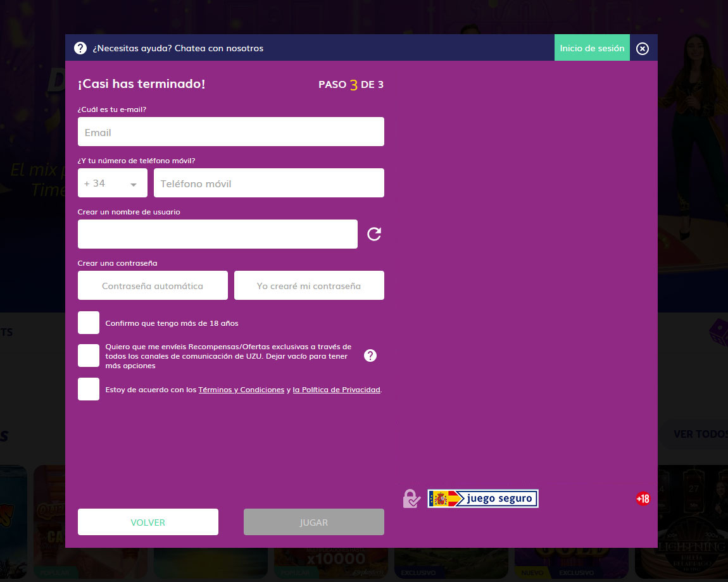This screenshot has width=728, height=582.
Task: Open the Inicio de sesión tab
Action: coord(592,48)
